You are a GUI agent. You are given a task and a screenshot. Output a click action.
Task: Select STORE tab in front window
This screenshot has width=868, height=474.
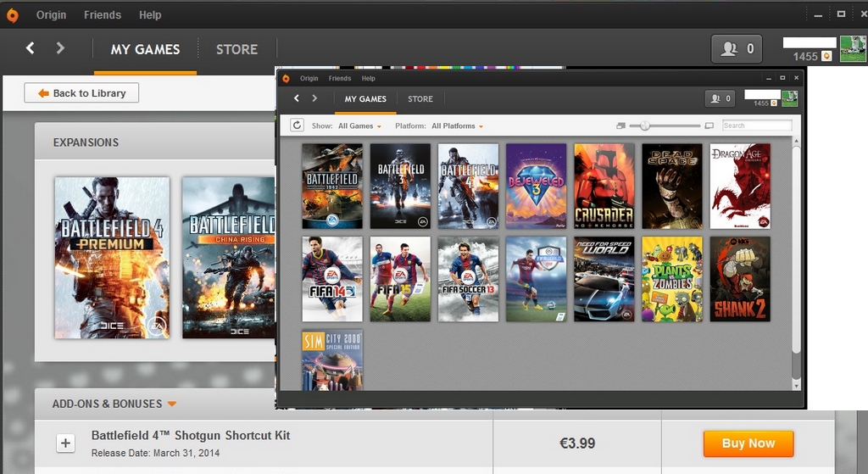420,98
